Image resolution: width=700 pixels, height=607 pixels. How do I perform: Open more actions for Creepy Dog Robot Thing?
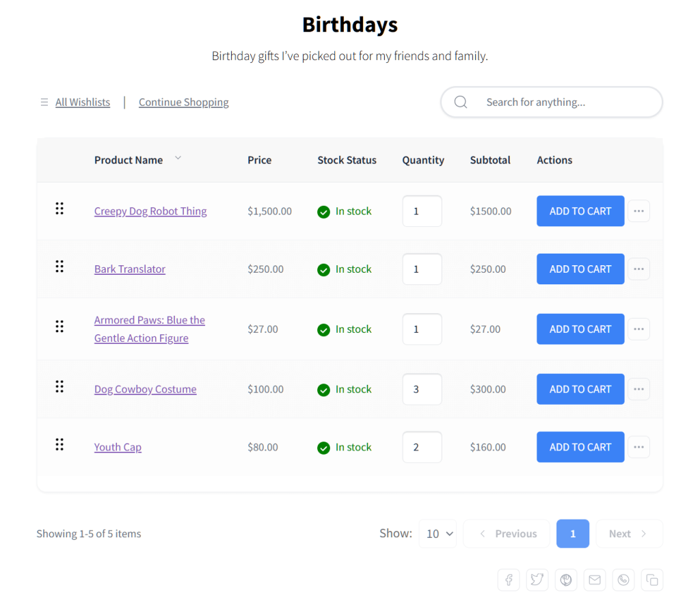click(638, 211)
